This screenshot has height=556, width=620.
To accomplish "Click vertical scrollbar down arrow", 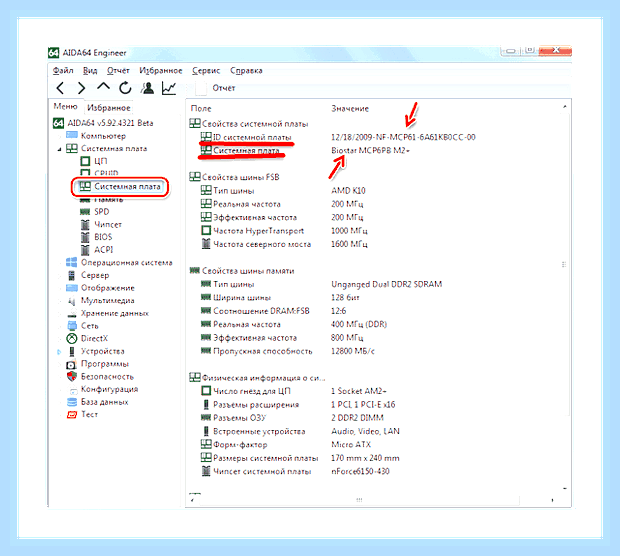I will pos(565,489).
